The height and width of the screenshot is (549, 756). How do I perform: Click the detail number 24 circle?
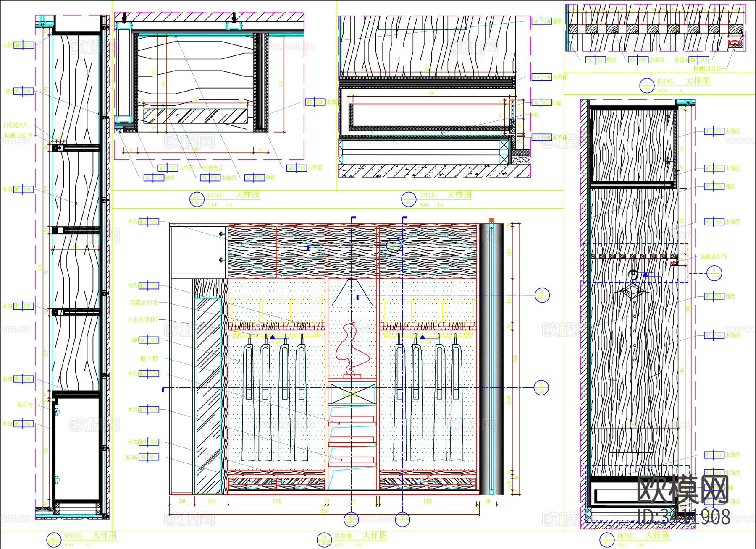coord(197,199)
